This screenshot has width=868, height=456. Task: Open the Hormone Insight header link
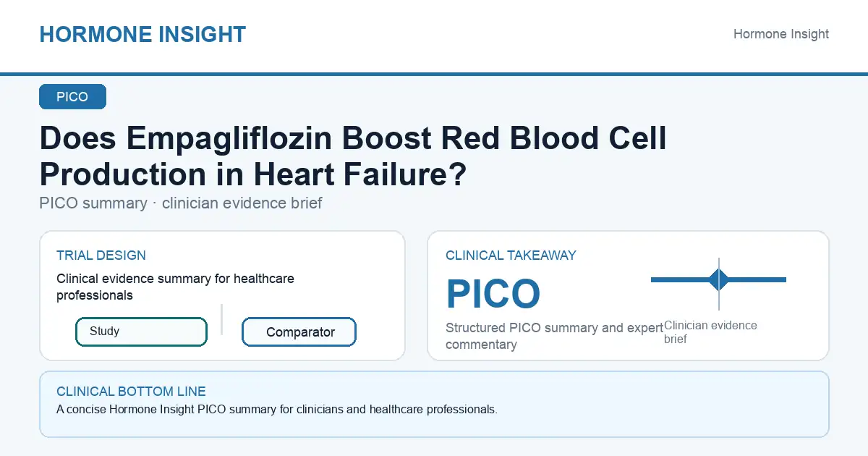click(781, 34)
